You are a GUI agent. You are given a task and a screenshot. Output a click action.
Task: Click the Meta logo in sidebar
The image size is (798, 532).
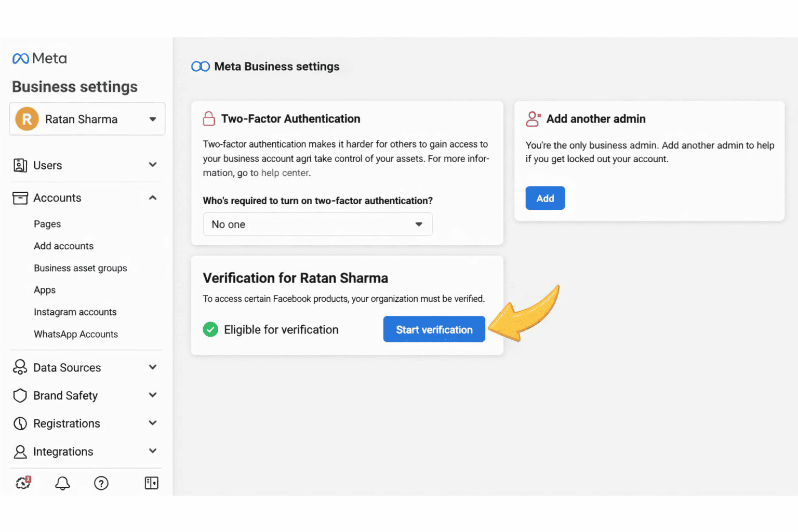39,58
